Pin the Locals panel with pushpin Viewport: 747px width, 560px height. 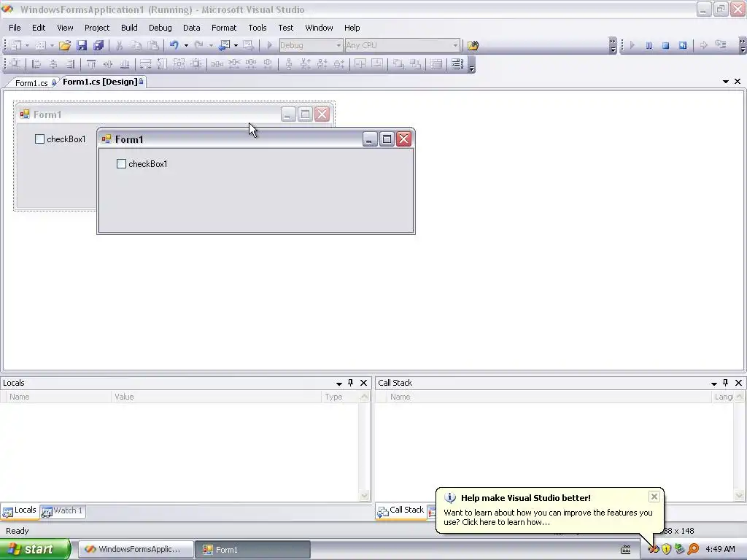coord(351,383)
